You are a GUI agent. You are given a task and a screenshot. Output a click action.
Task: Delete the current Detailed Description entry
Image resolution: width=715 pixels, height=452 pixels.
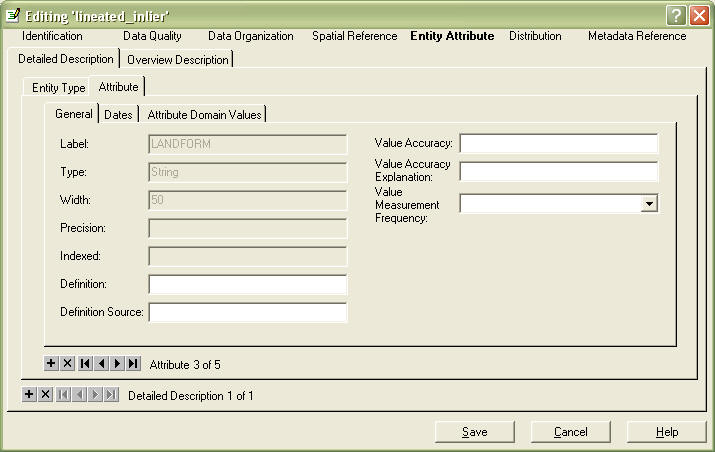click(x=45, y=395)
